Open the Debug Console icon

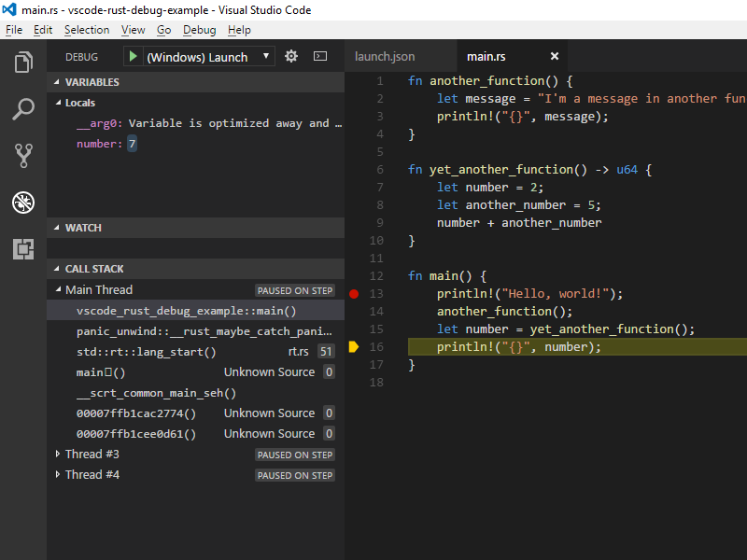[320, 57]
